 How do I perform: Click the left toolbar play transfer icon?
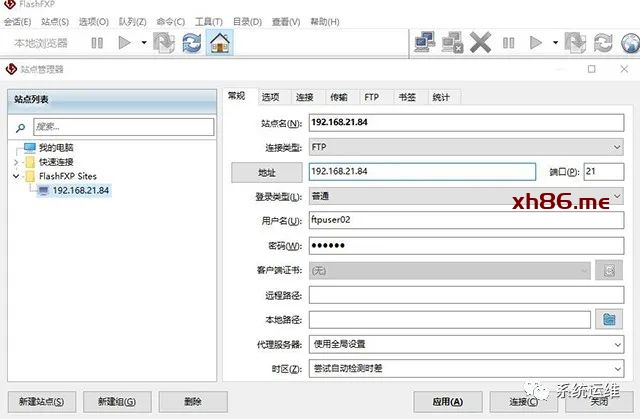pyautogui.click(x=125, y=43)
